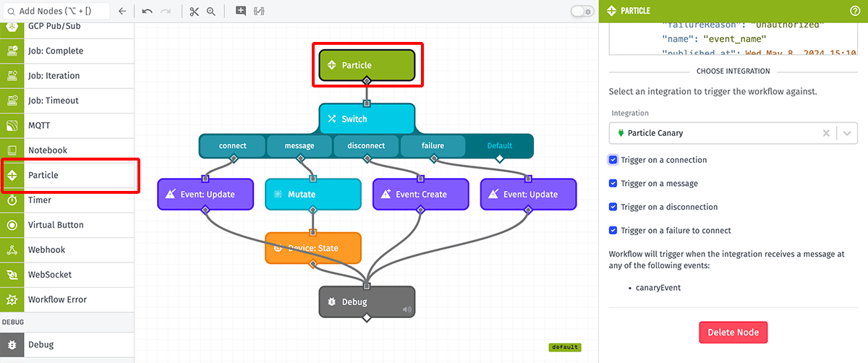The image size is (868, 363).
Task: Click the Particle palette node icon
Action: (x=12, y=175)
